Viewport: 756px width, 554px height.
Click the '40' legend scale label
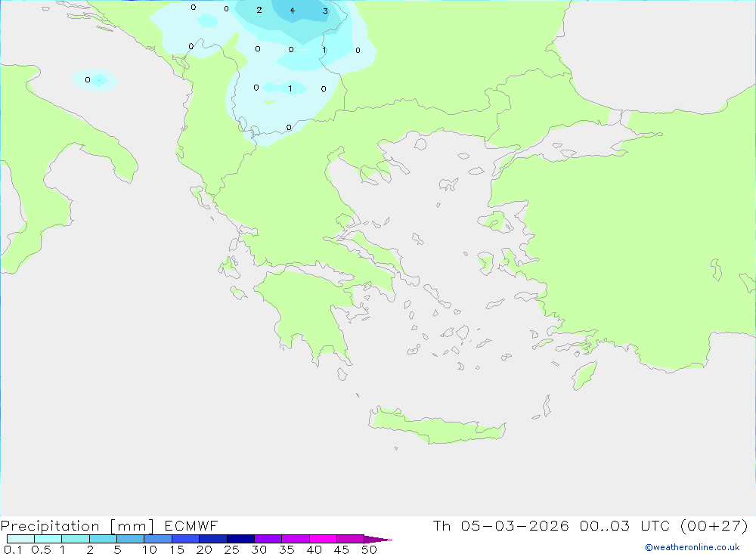[314, 549]
